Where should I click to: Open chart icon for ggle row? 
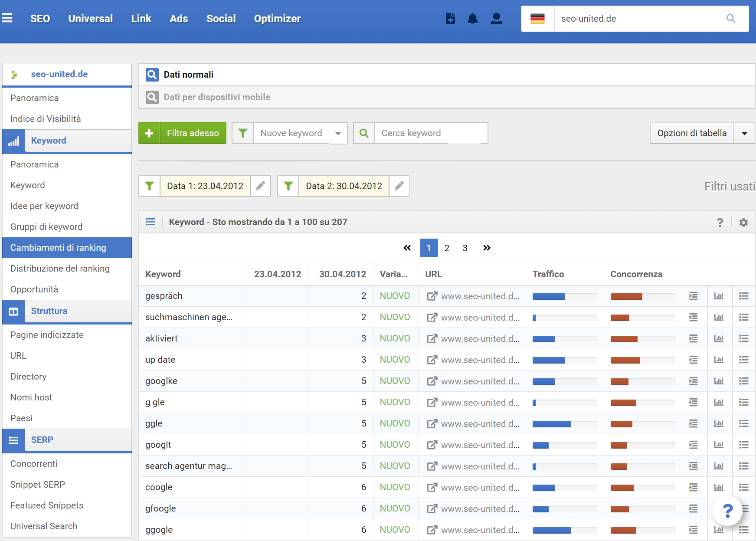coord(719,423)
